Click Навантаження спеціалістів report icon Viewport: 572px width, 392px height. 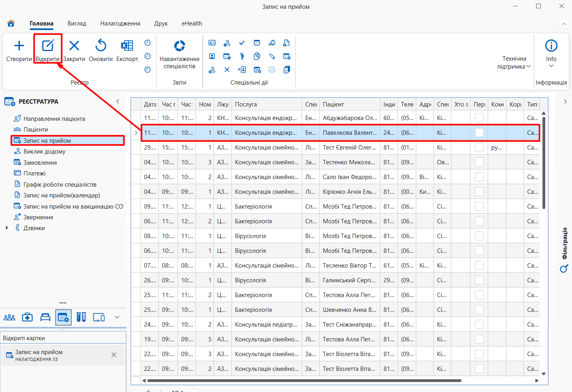pos(180,46)
